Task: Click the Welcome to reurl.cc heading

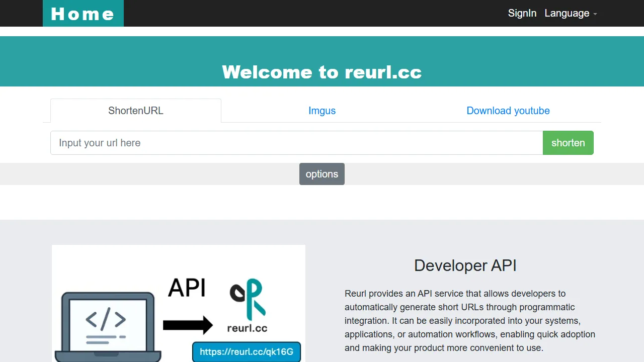Action: pos(322,72)
